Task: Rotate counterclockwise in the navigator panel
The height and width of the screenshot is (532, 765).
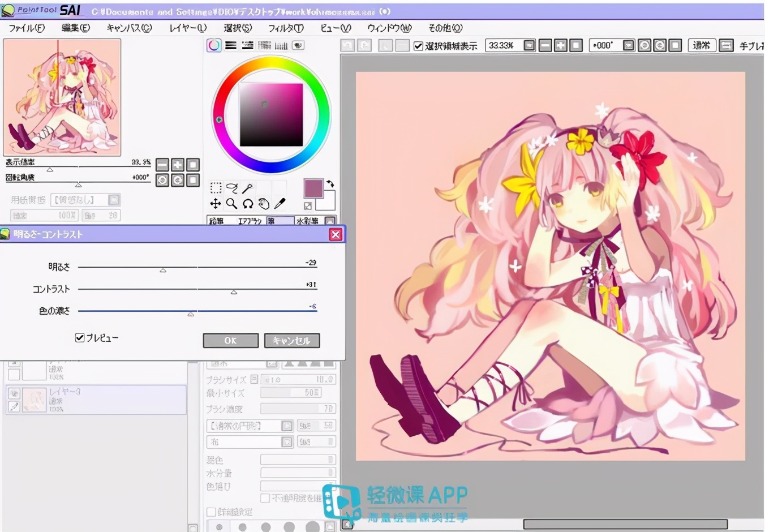Action: tap(162, 180)
